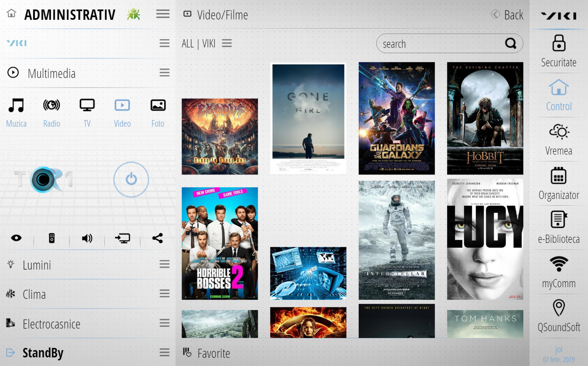Expand the Multimedia section menu
This screenshot has height=366, width=588.
coord(164,72)
